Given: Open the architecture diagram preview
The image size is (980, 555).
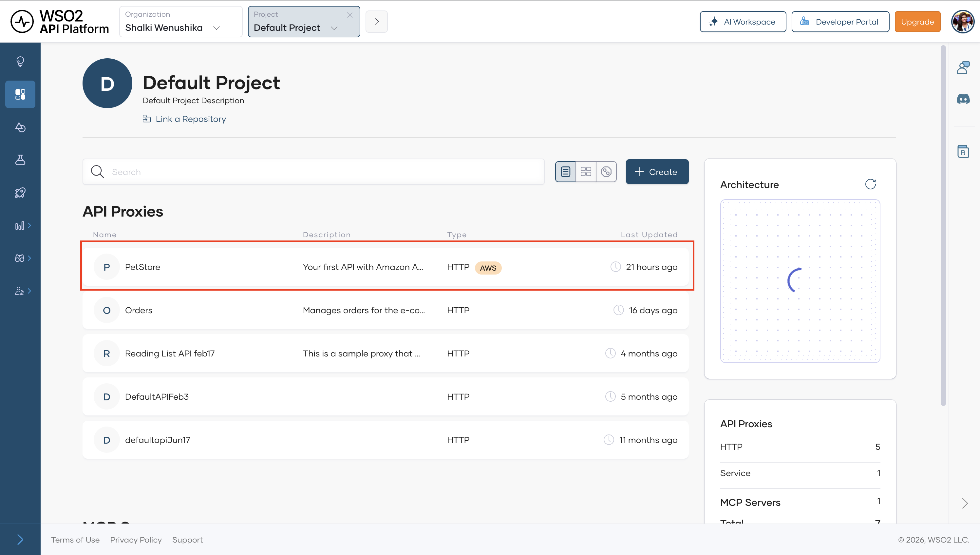Looking at the screenshot, I should pos(800,281).
